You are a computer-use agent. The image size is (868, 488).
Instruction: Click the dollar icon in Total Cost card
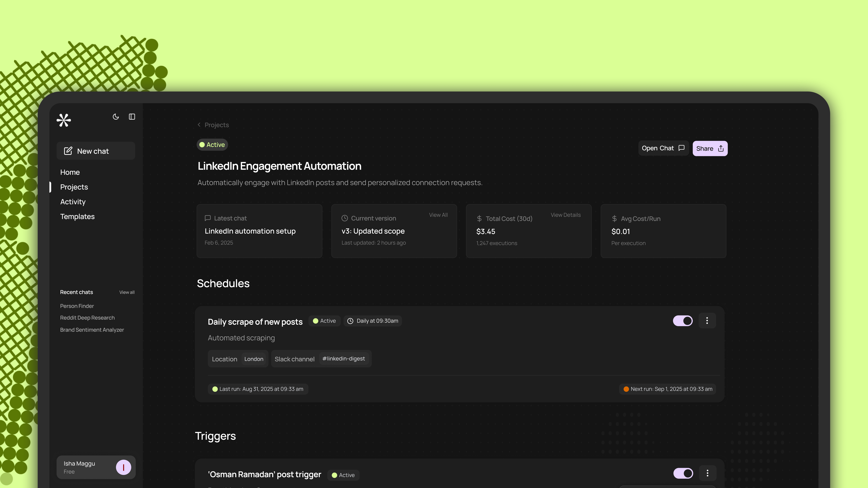click(x=479, y=218)
